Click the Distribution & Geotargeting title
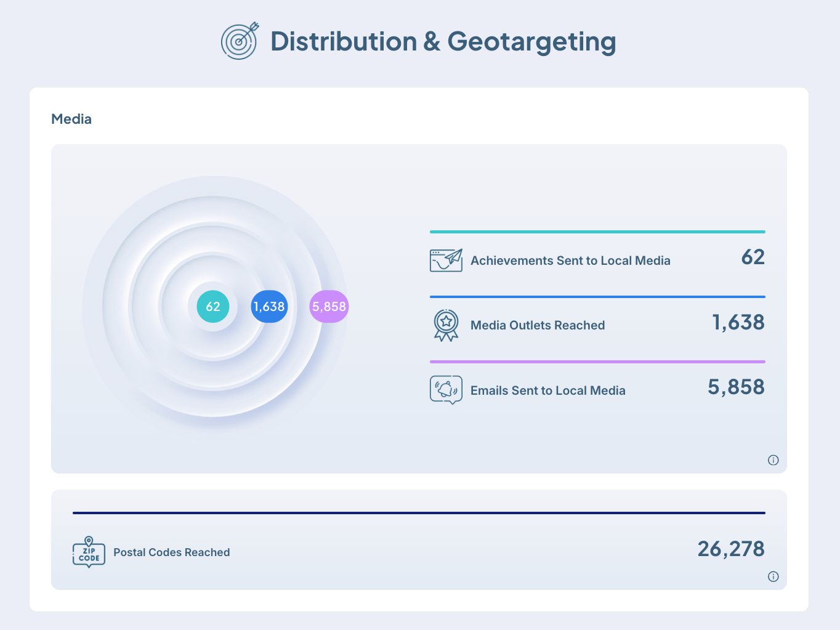Image resolution: width=840 pixels, height=630 pixels. 443,42
